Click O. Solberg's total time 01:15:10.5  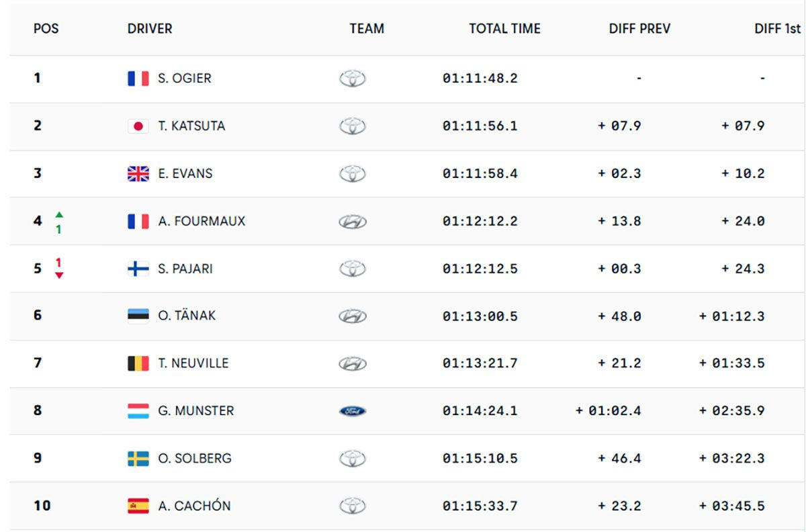(x=480, y=459)
